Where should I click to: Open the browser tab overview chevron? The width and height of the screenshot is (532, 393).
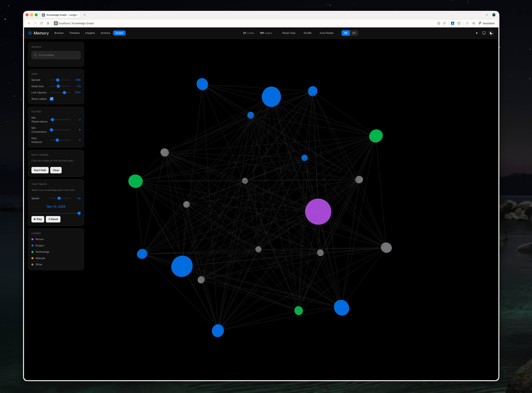coord(487,15)
